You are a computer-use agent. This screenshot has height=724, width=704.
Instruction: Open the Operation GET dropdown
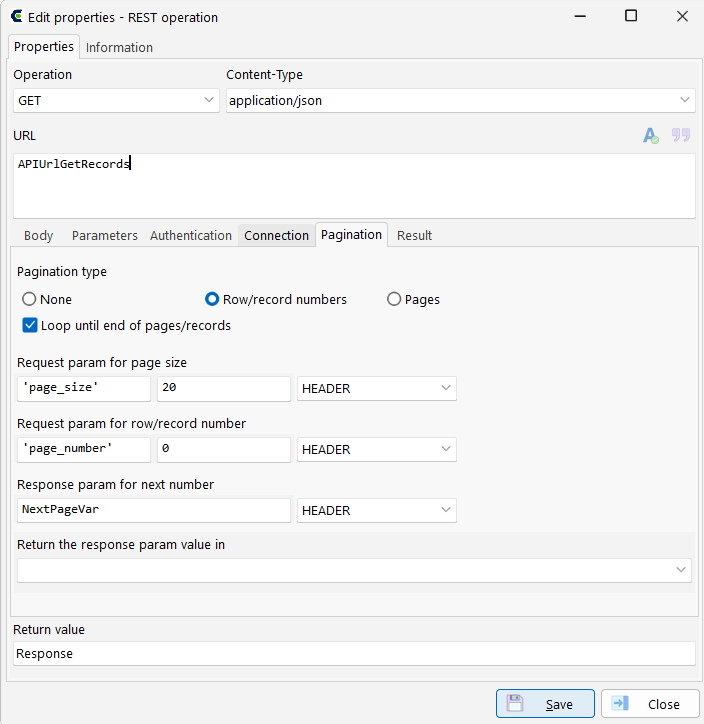116,100
